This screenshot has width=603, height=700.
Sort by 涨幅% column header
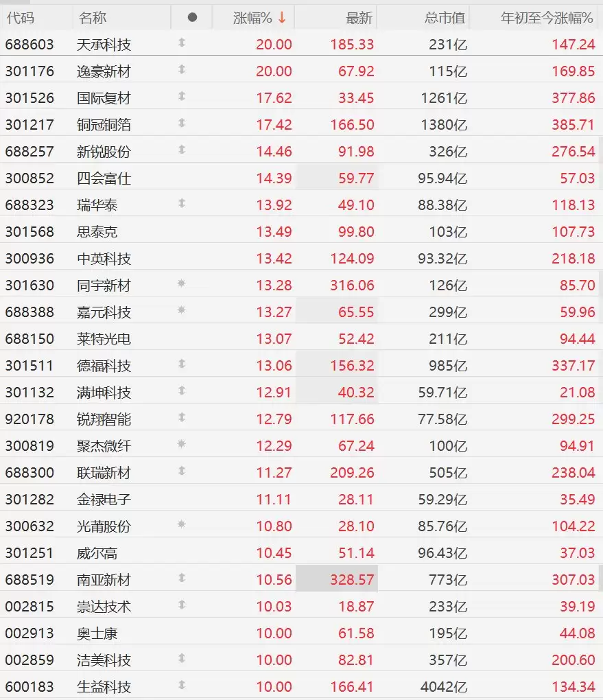[252, 18]
